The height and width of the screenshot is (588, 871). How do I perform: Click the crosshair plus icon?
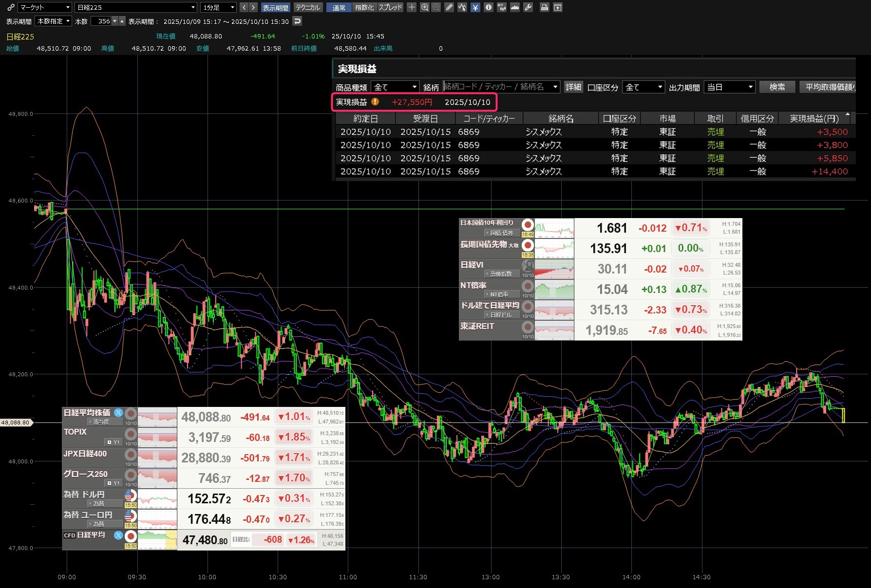(x=412, y=7)
